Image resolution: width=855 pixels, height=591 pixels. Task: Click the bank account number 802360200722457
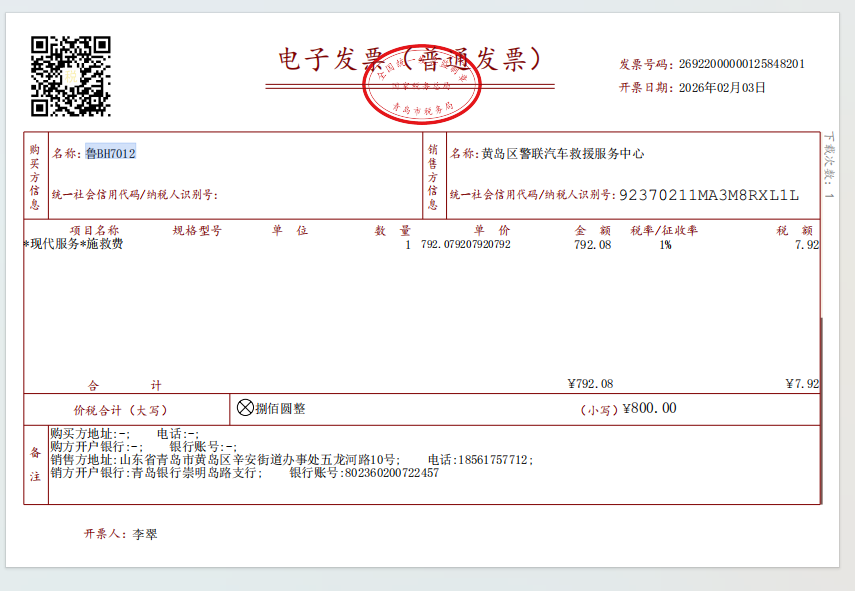(391, 473)
